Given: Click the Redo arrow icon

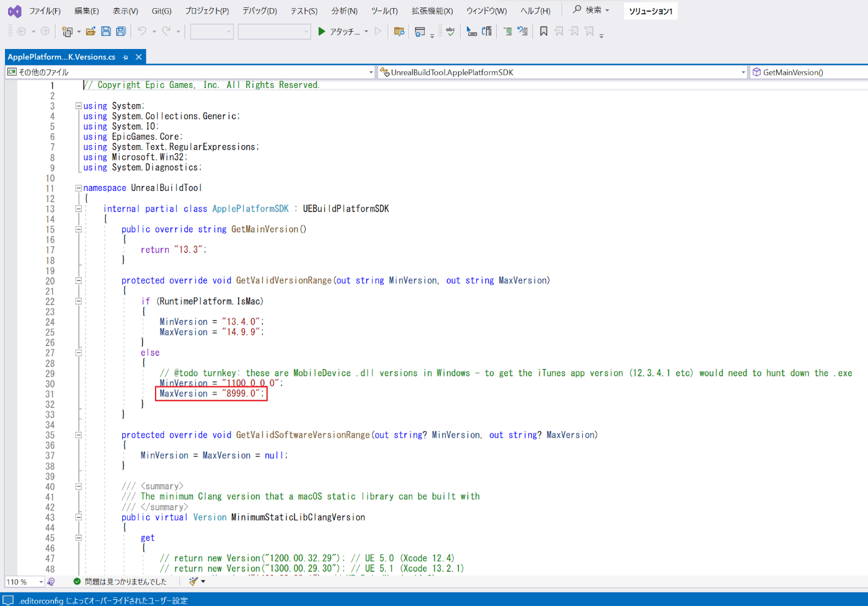Looking at the screenshot, I should click(166, 31).
